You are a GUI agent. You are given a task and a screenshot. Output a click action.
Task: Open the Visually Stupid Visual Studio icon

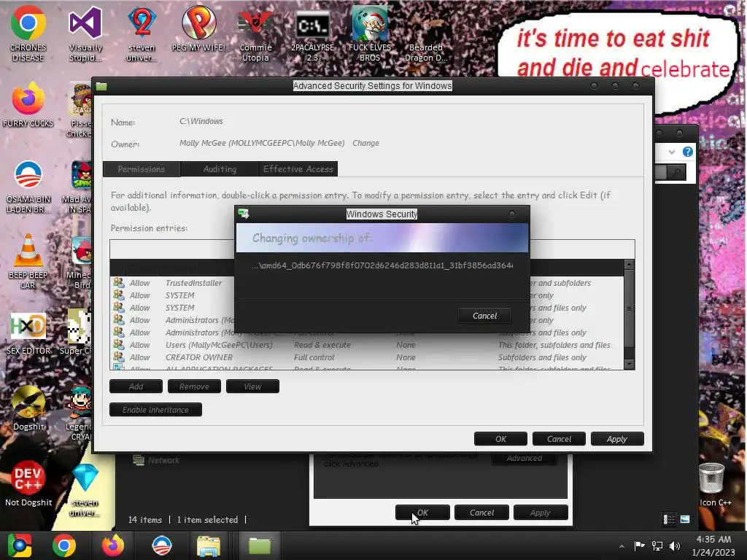(x=85, y=34)
